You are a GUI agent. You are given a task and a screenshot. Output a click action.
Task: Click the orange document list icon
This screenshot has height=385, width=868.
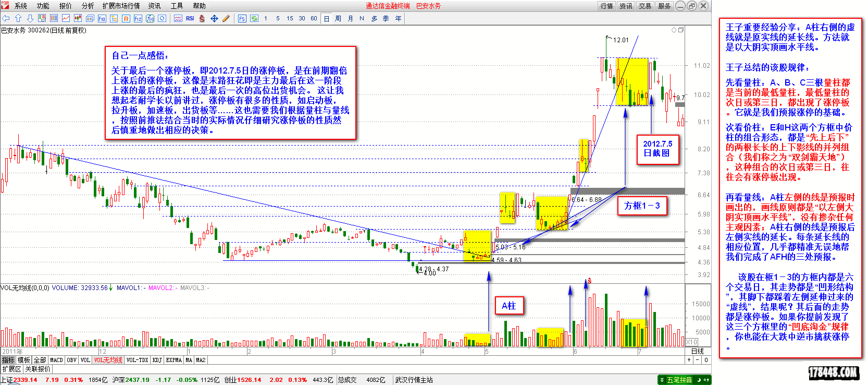tap(126, 18)
